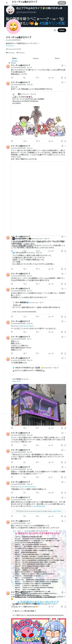
Task: Open more options on the pinned post
Action: (65, 65)
